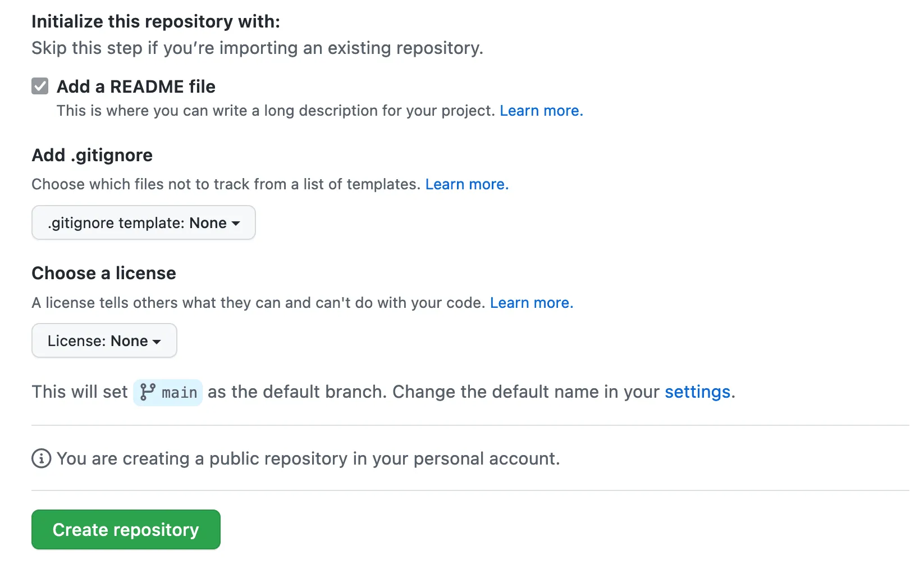Open the .gitignore template dropdown

tap(144, 222)
